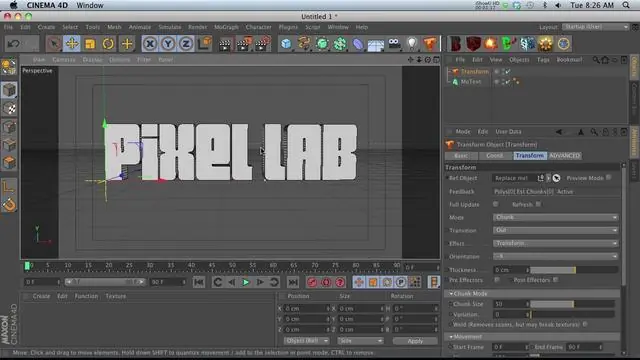
Task: Open the NURBS generator icon
Action: [x=322, y=44]
